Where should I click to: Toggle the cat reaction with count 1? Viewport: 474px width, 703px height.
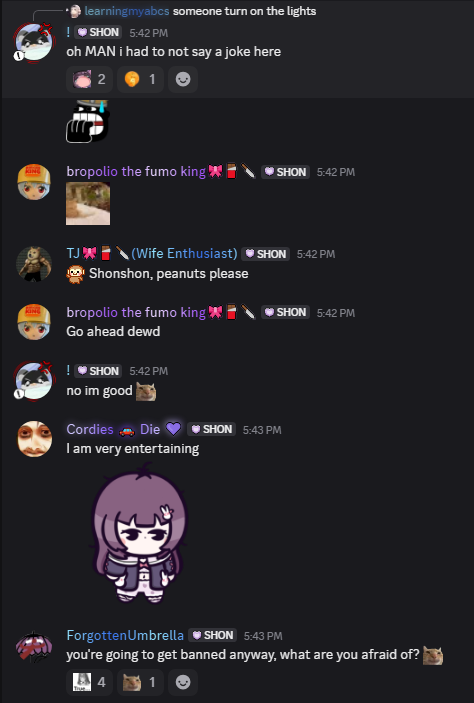pyautogui.click(x=140, y=682)
